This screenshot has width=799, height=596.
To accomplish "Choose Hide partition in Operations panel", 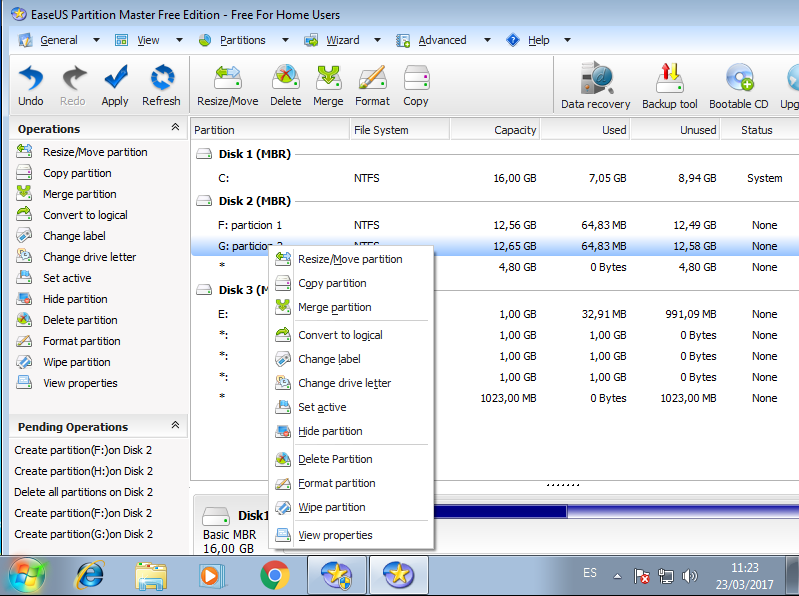I will coord(62,299).
